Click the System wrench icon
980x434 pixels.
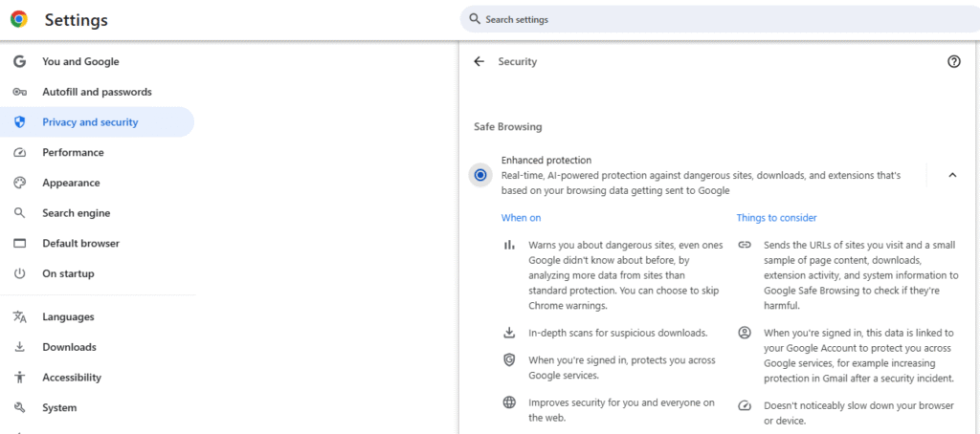click(20, 408)
